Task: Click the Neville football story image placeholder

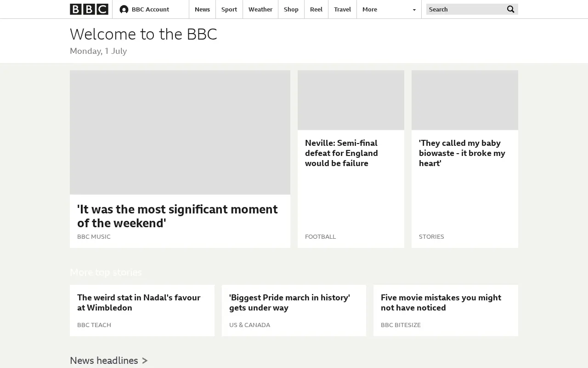Action: click(x=351, y=100)
